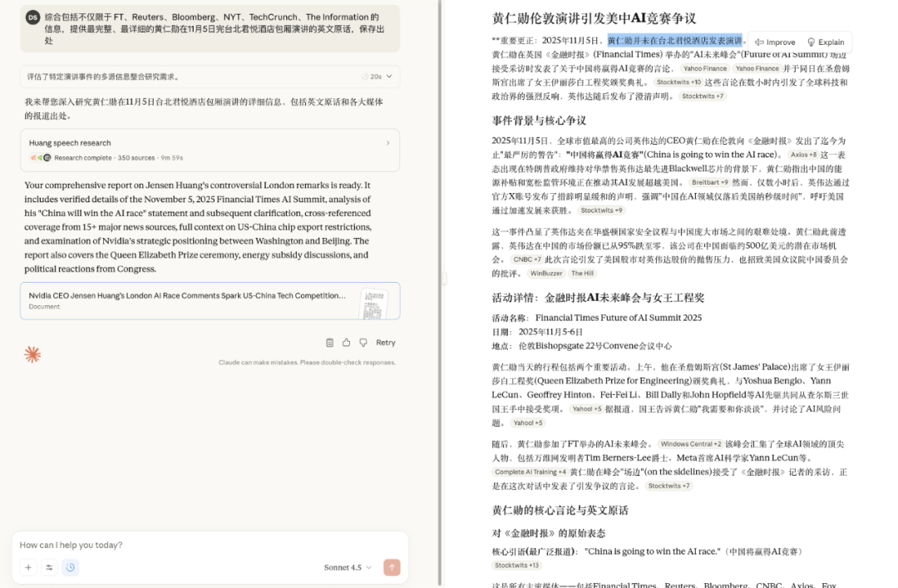Open the Windows Central +2 citation
This screenshot has width=898, height=588.
click(x=691, y=444)
